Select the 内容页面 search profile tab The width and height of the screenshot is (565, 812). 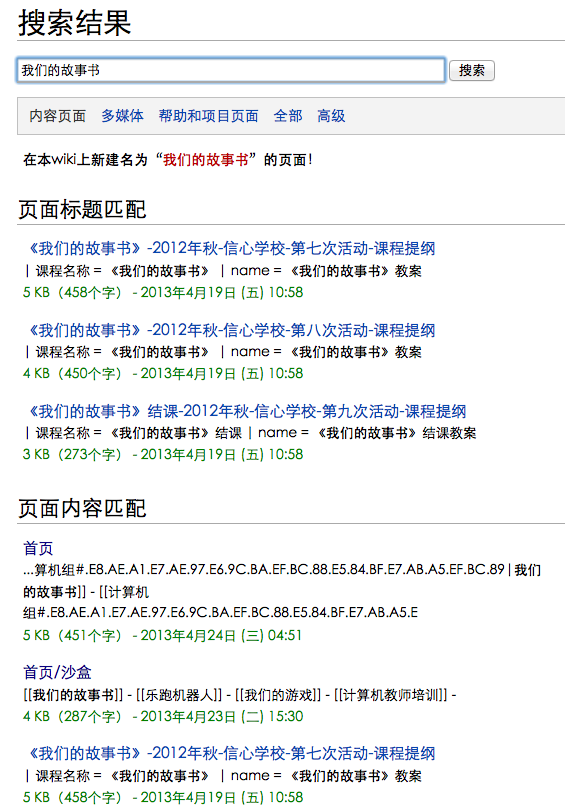57,115
